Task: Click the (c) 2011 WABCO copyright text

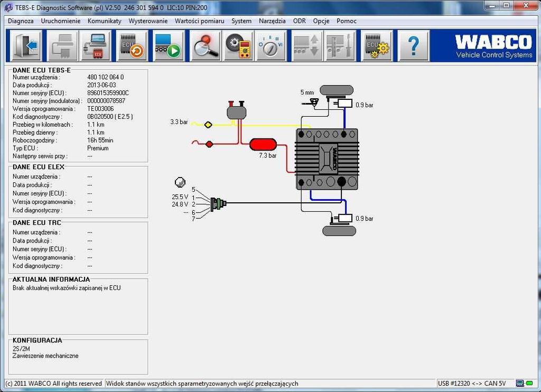Action: coord(54,384)
